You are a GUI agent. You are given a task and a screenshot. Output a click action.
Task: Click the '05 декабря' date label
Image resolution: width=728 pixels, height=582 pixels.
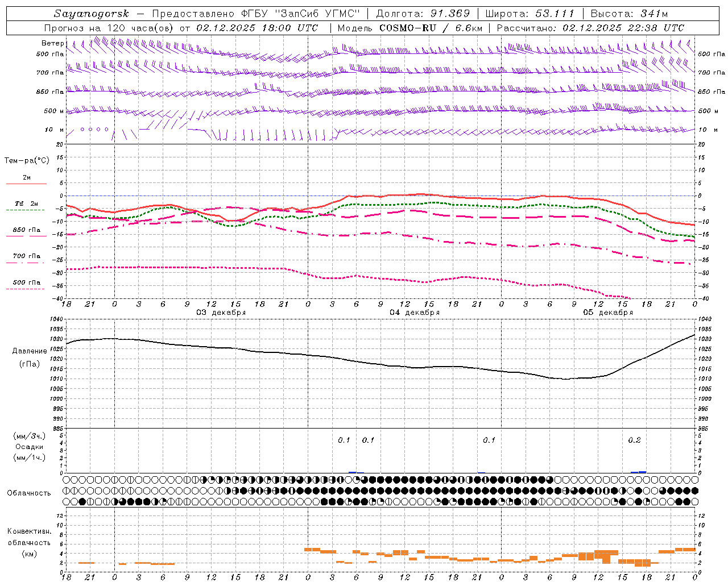pyautogui.click(x=608, y=313)
